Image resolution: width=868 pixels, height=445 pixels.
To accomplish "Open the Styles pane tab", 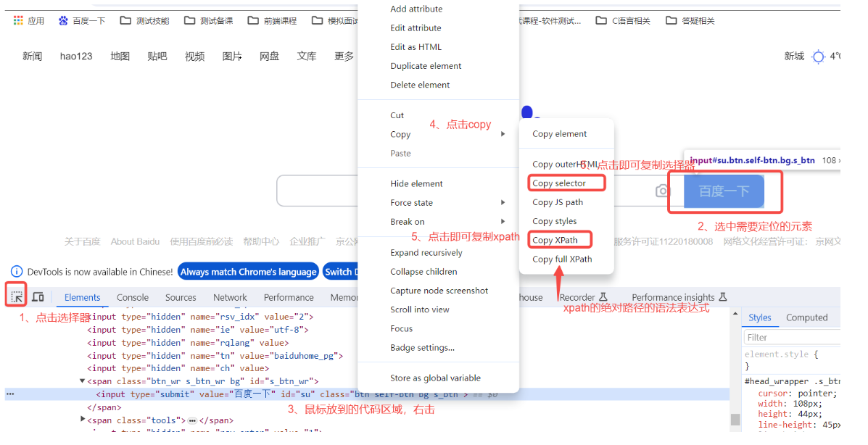I will pyautogui.click(x=759, y=317).
